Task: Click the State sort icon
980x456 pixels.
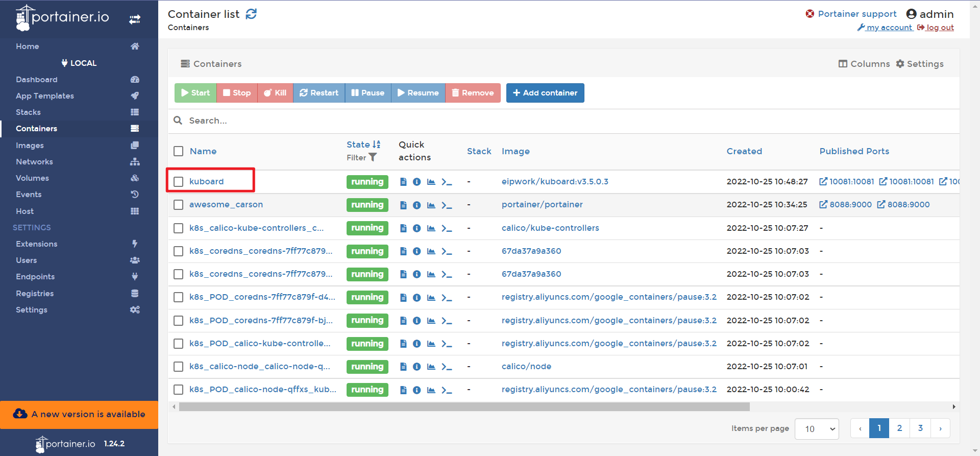Action: [377, 145]
